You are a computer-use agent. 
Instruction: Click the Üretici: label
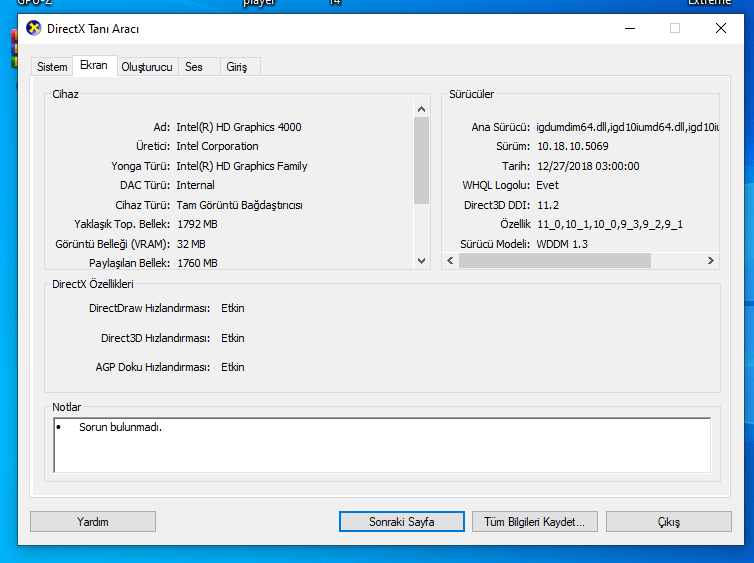pos(153,146)
